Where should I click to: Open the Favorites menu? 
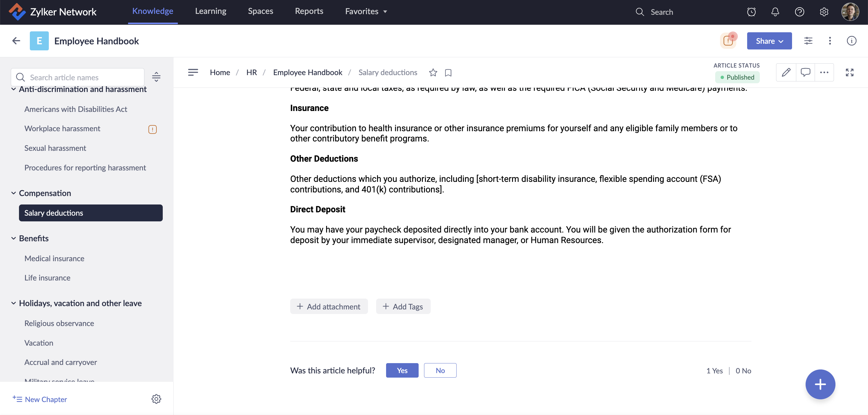(366, 11)
